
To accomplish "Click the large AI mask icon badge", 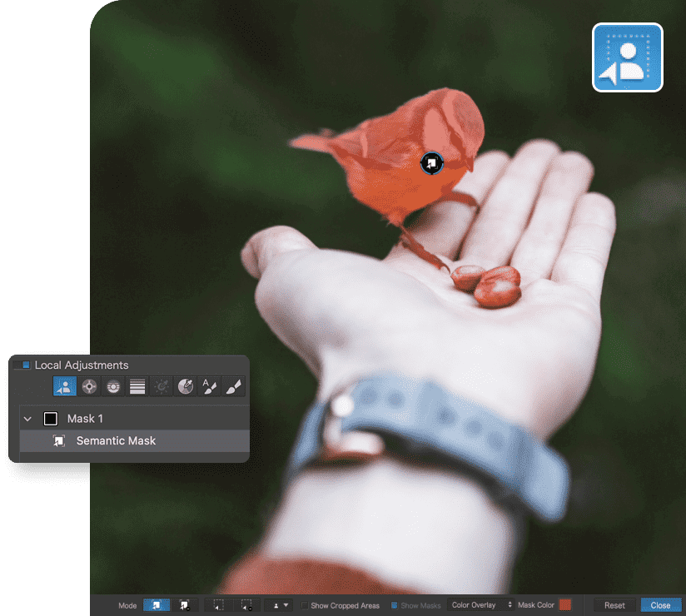I will [x=628, y=57].
